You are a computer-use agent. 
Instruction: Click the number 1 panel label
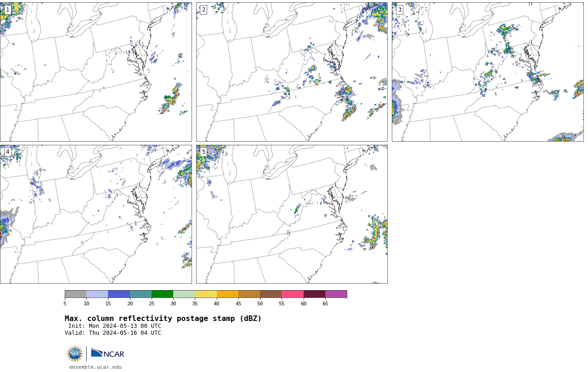[x=7, y=10]
